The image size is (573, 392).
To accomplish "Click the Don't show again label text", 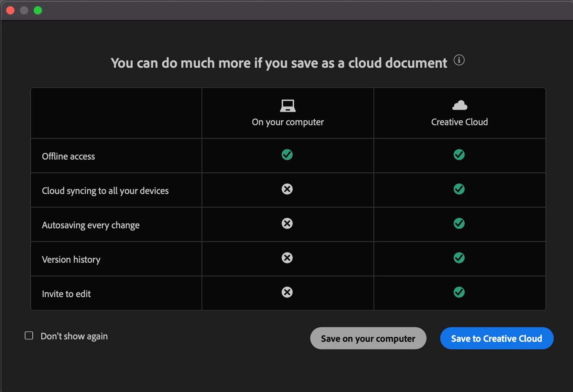I will (x=74, y=336).
